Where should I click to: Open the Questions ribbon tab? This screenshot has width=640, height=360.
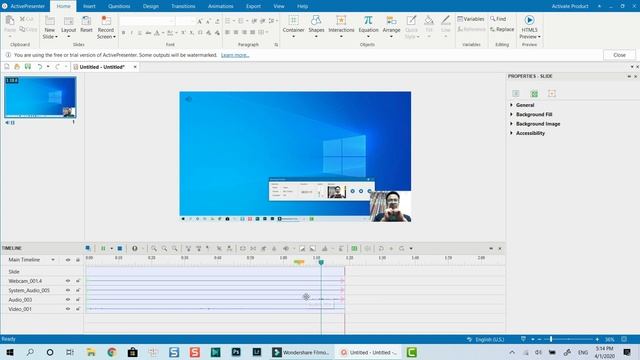119,6
